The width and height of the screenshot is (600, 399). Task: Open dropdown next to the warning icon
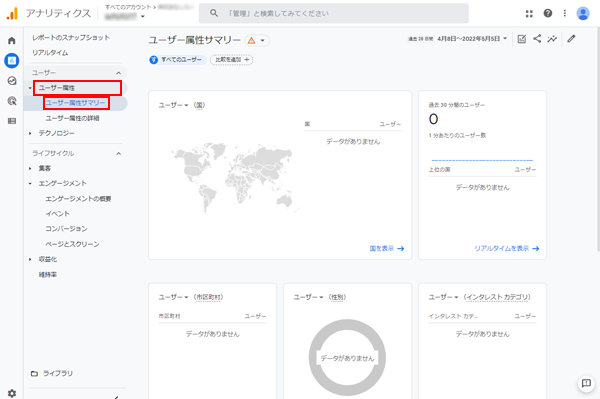coord(262,40)
